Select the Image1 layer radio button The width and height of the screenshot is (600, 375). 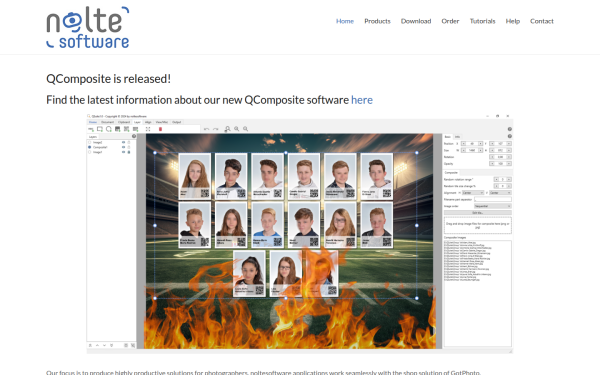pyautogui.click(x=90, y=152)
